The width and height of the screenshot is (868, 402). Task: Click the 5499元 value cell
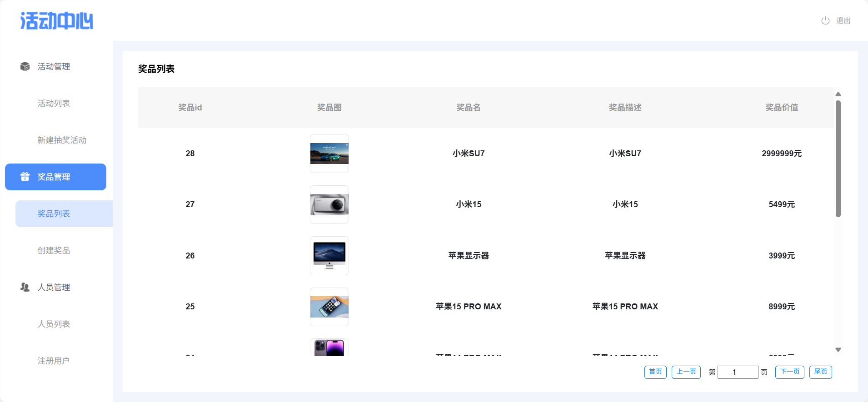coord(782,204)
